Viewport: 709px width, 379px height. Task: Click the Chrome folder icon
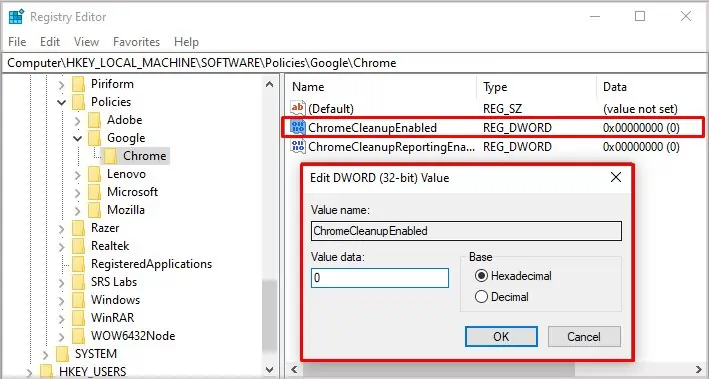110,156
